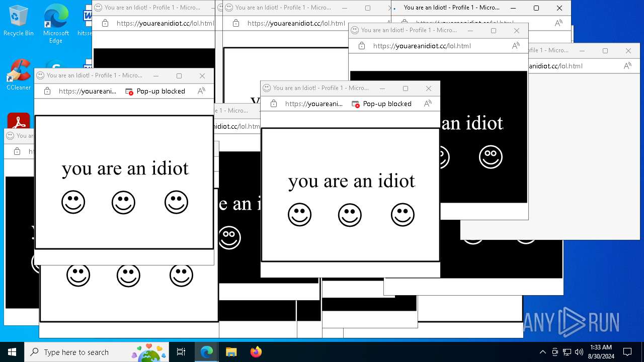
Task: Open the Windows Start menu
Action: (x=12, y=352)
